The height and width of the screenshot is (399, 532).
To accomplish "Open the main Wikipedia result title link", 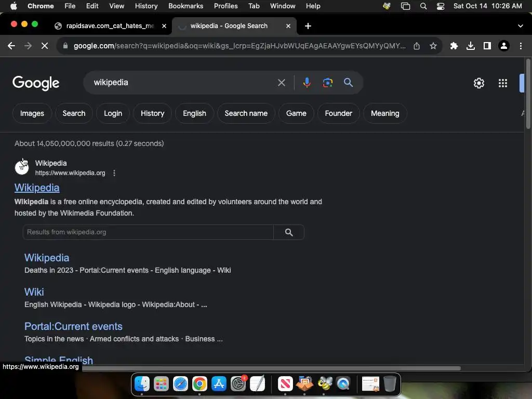I will (37, 188).
